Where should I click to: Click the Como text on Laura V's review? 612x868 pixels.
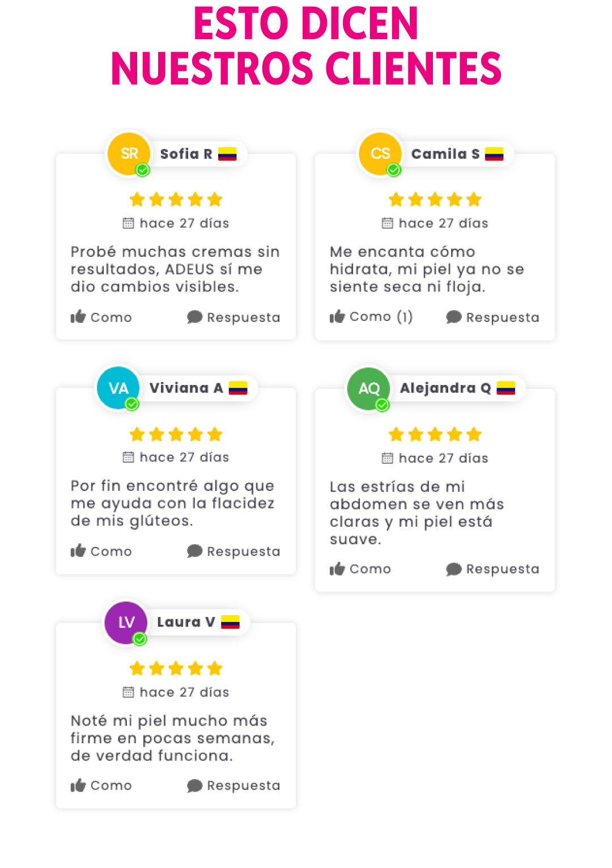point(111,785)
